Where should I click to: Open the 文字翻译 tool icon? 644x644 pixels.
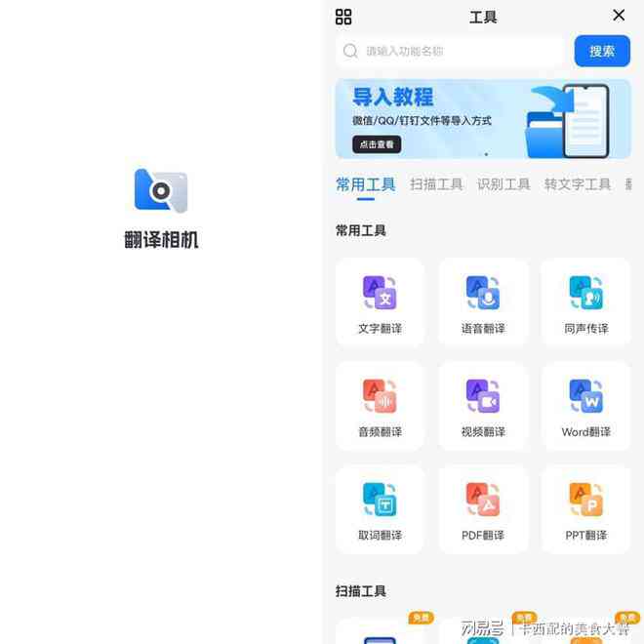(x=380, y=293)
